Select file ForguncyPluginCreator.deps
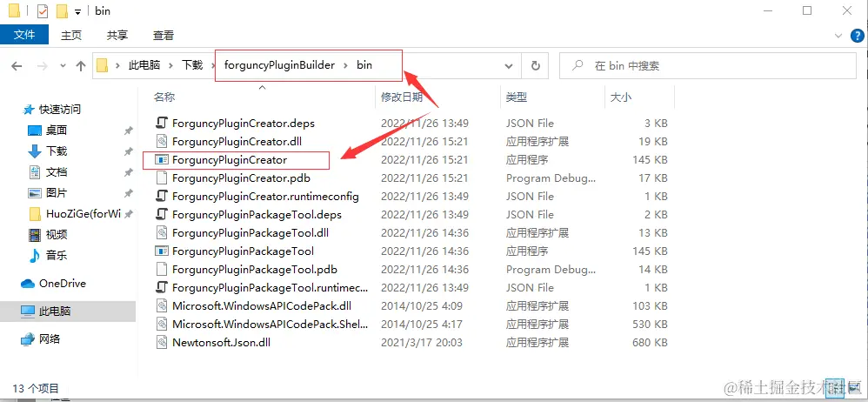Image resolution: width=868 pixels, height=402 pixels. pos(244,123)
